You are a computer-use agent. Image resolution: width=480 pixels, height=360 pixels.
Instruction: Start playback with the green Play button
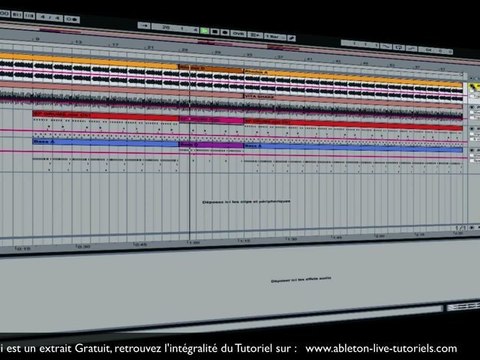[205, 31]
